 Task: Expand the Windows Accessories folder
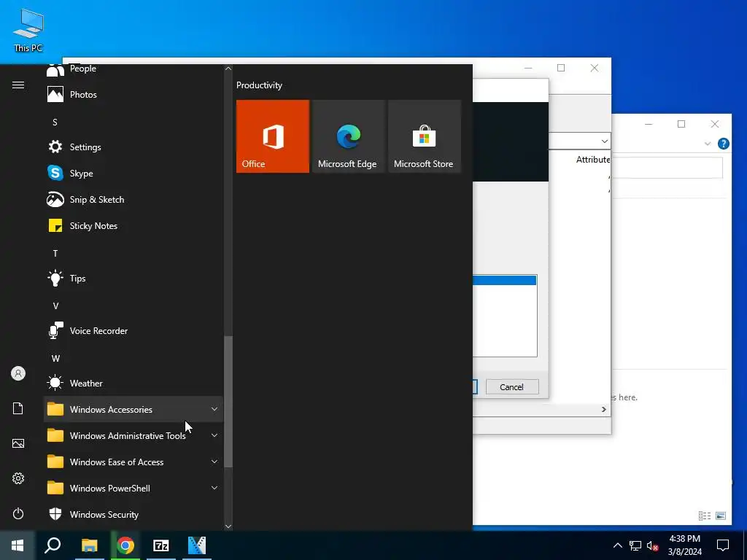point(133,409)
